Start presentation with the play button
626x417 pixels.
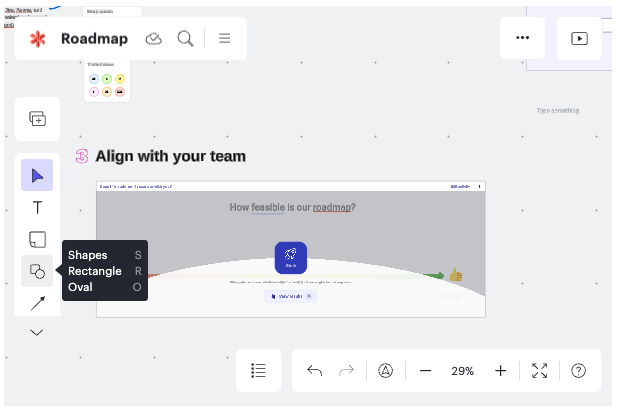579,38
